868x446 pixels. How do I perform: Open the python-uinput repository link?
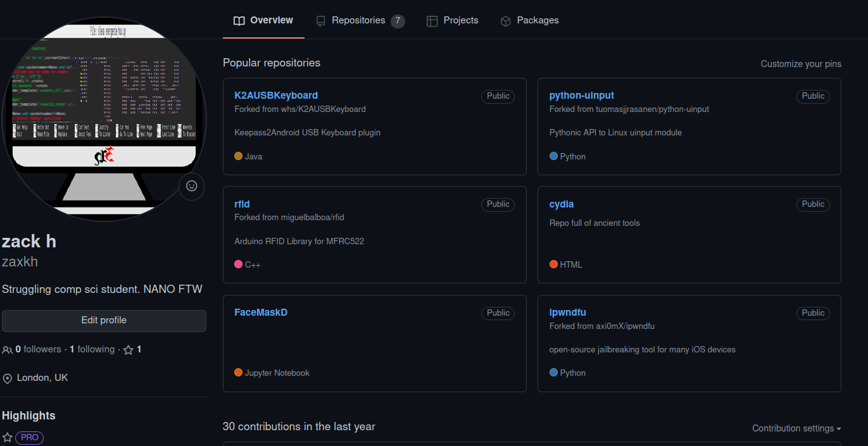click(581, 96)
